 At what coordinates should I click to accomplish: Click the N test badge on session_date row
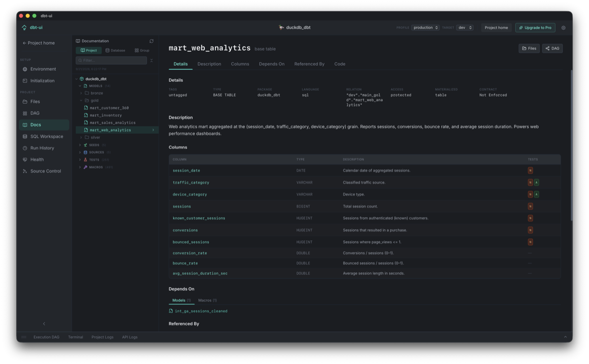[530, 171]
